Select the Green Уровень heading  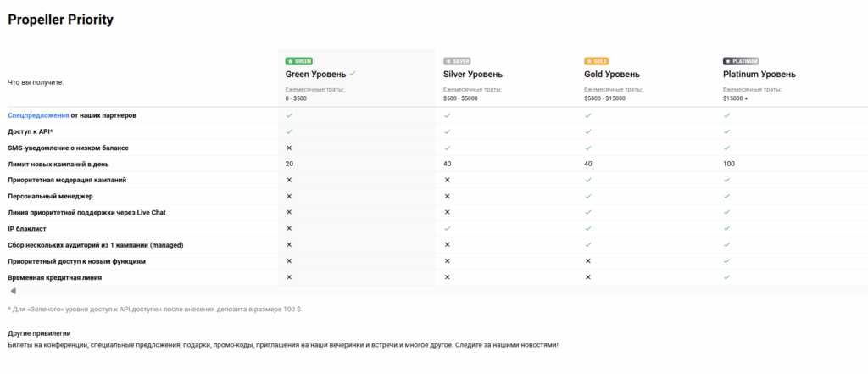click(316, 75)
